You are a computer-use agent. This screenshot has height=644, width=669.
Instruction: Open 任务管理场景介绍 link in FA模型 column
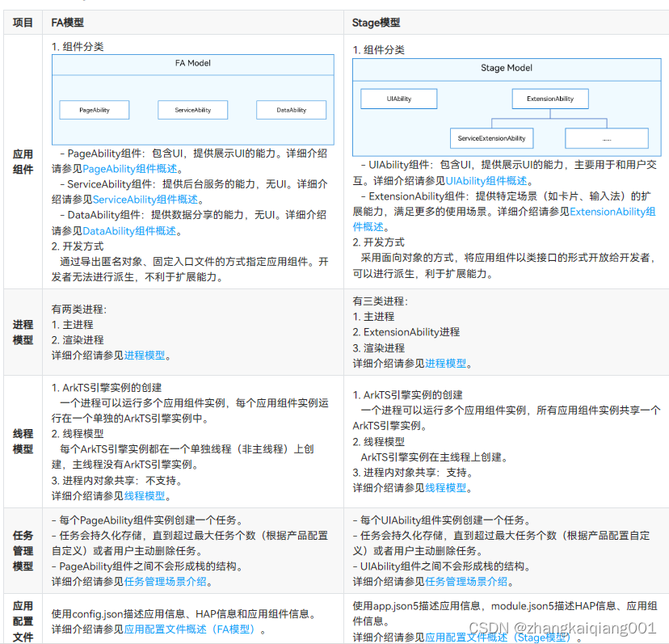pyautogui.click(x=166, y=582)
